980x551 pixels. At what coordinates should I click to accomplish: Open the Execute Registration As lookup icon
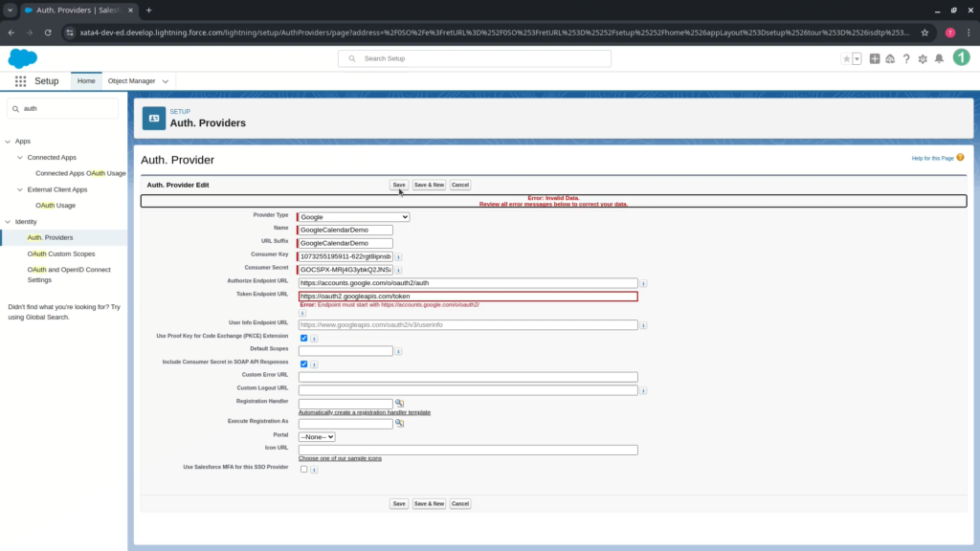coord(399,424)
